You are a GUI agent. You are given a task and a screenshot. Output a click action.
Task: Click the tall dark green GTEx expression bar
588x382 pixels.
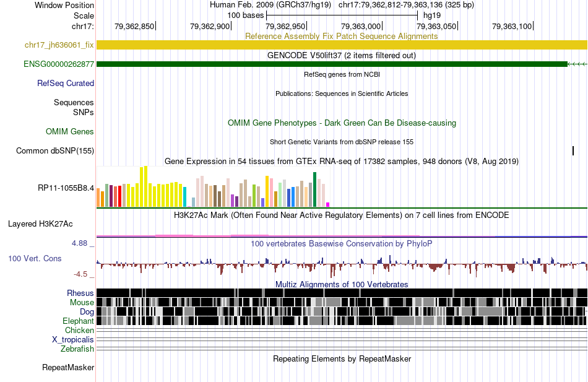[315, 189]
